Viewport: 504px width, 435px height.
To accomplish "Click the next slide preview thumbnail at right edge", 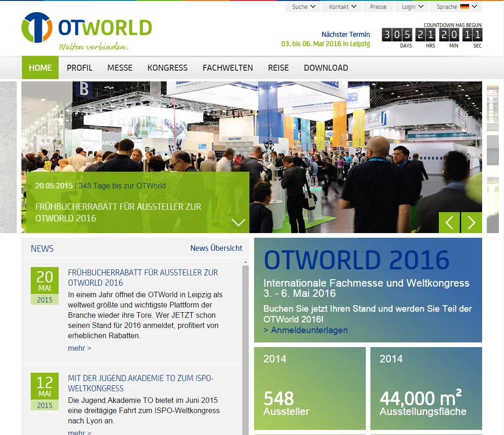I will coord(493,157).
